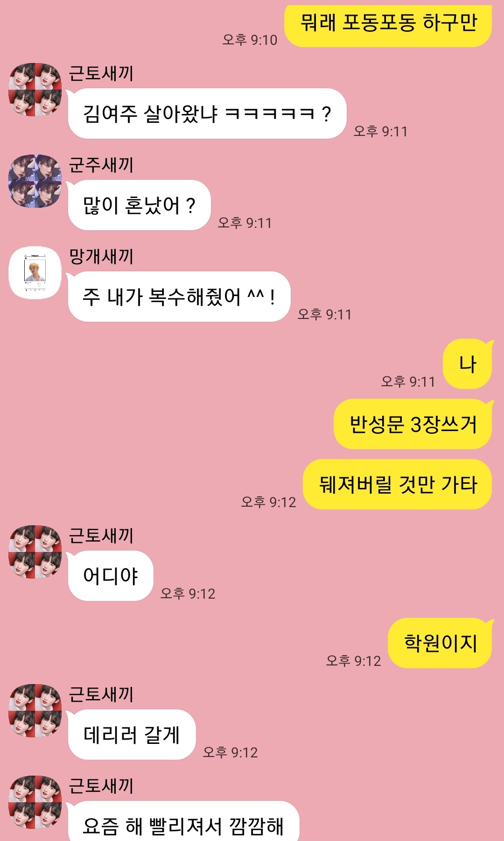
Task: Tap 근토새끼's avatar beside 어디야 message
Action: tap(35, 551)
